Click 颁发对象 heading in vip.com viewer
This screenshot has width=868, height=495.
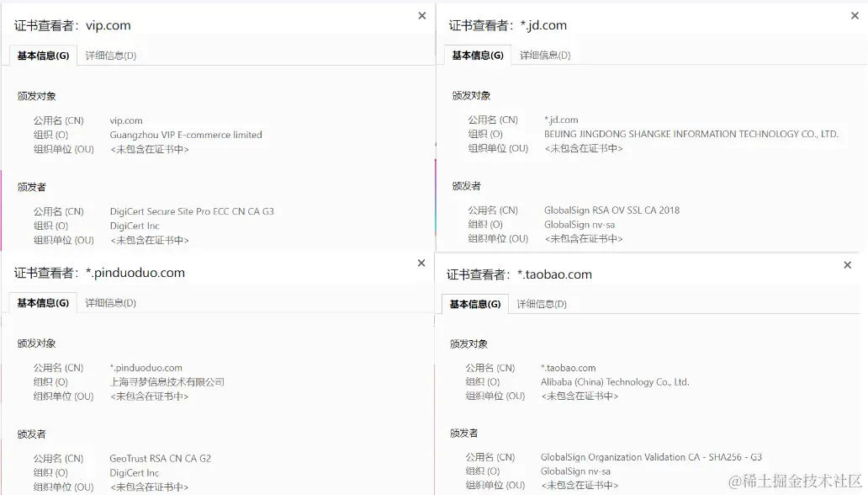pyautogui.click(x=36, y=96)
